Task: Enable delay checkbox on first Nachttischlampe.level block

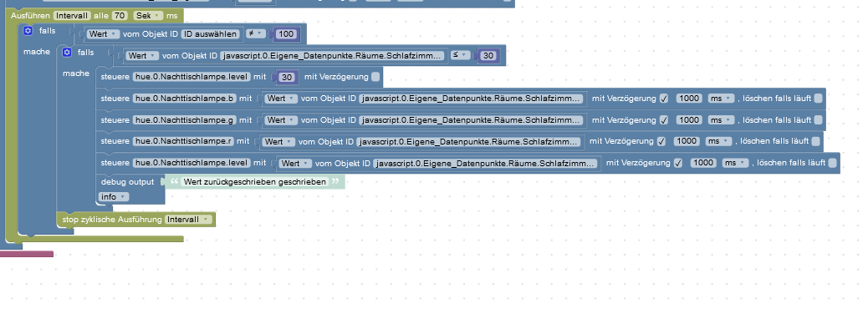Action: [x=375, y=77]
